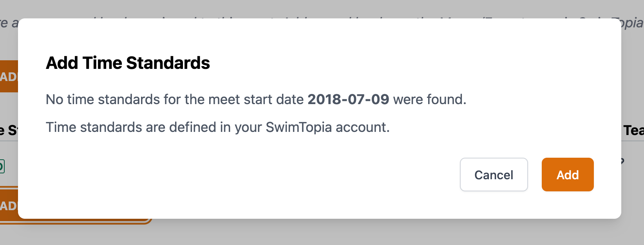This screenshot has width=644, height=245.
Task: Click the partially hidden 'Tea' column header
Action: (633, 130)
